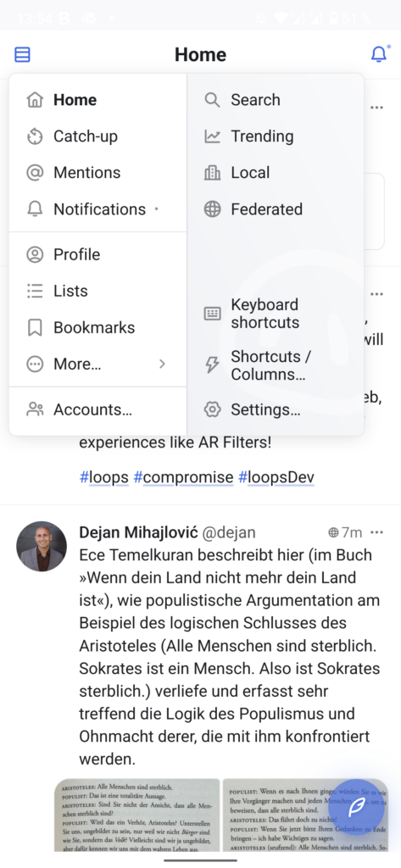Viewport: 401px width, 868px height.
Task: Expand the More… submenu
Action: pos(98,364)
